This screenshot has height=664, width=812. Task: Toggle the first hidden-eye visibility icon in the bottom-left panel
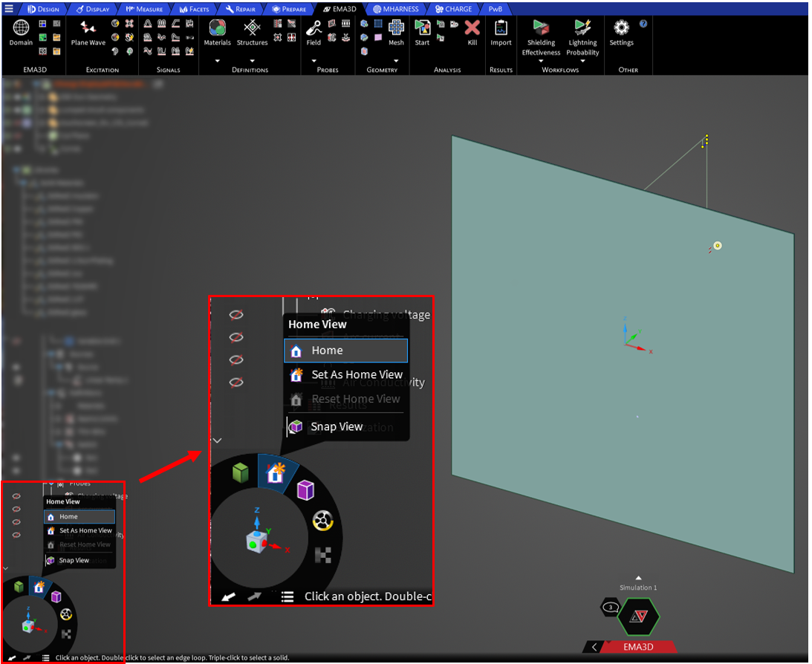click(x=17, y=495)
